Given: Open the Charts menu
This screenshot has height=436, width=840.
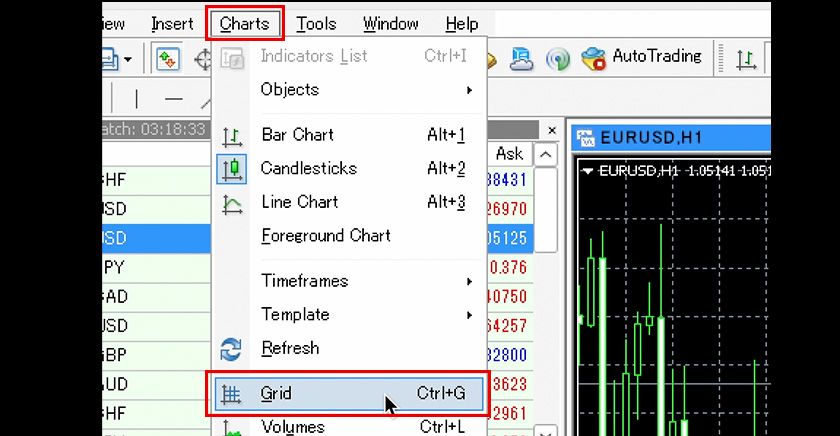Looking at the screenshot, I should (x=245, y=24).
